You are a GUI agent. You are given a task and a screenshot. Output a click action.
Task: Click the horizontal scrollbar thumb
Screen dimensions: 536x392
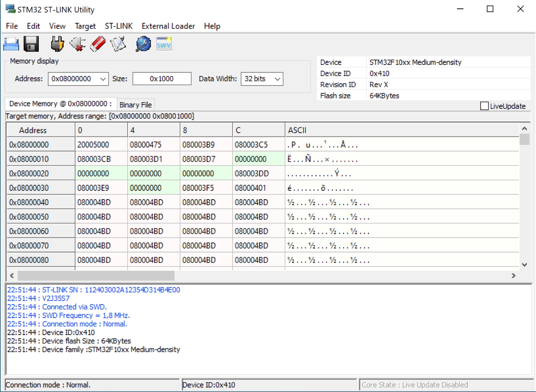[96, 276]
